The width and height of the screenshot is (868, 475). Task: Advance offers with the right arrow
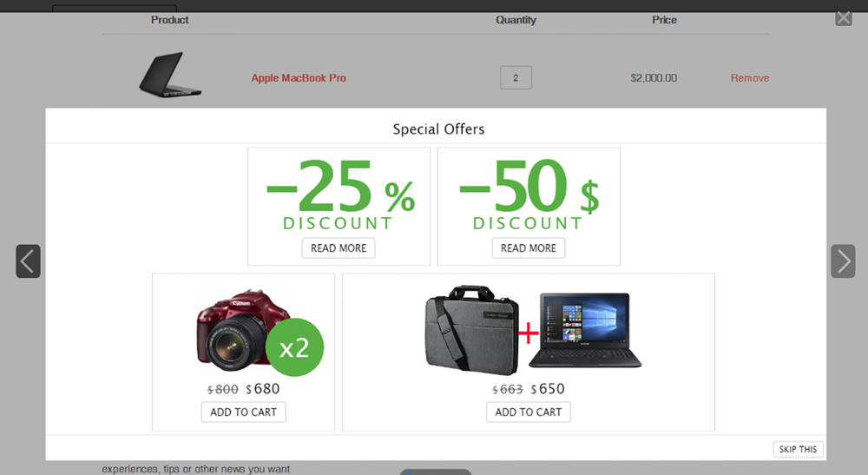coord(843,261)
